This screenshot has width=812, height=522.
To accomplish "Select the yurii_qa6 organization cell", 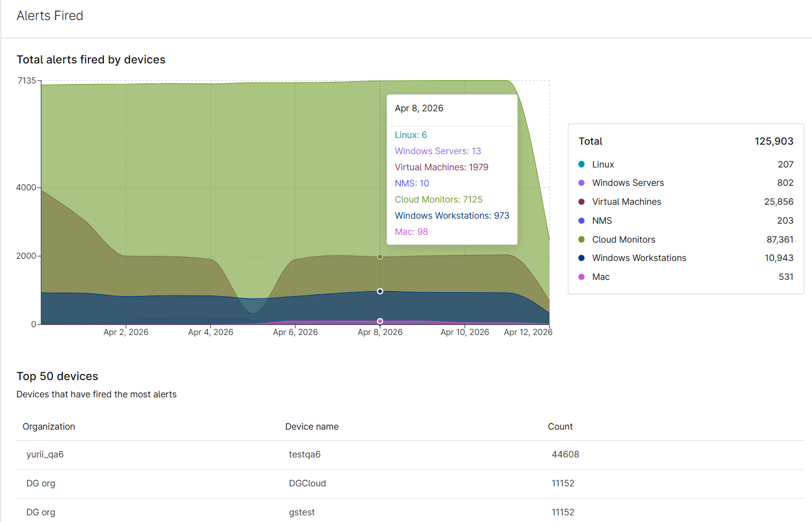I will 45,454.
